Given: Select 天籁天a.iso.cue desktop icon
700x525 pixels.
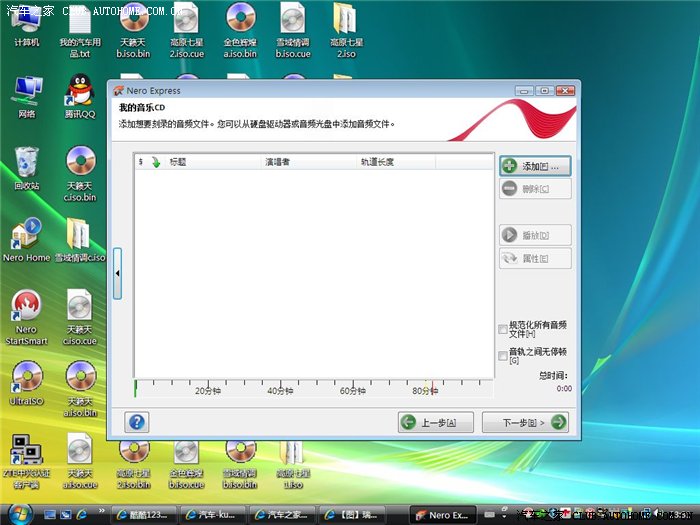Looking at the screenshot, I should [x=80, y=461].
